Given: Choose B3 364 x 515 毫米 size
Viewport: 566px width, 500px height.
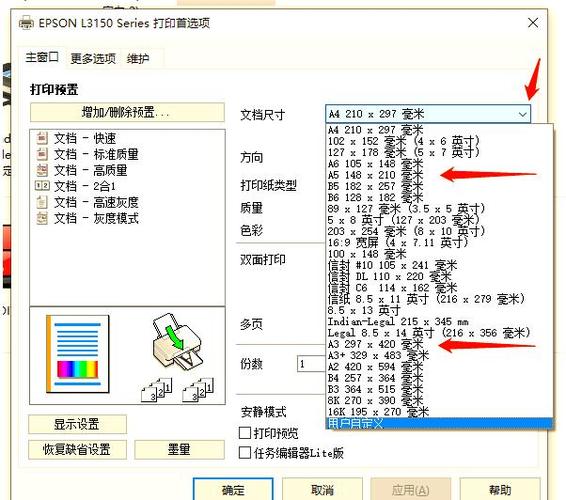Looking at the screenshot, I should [439, 389].
